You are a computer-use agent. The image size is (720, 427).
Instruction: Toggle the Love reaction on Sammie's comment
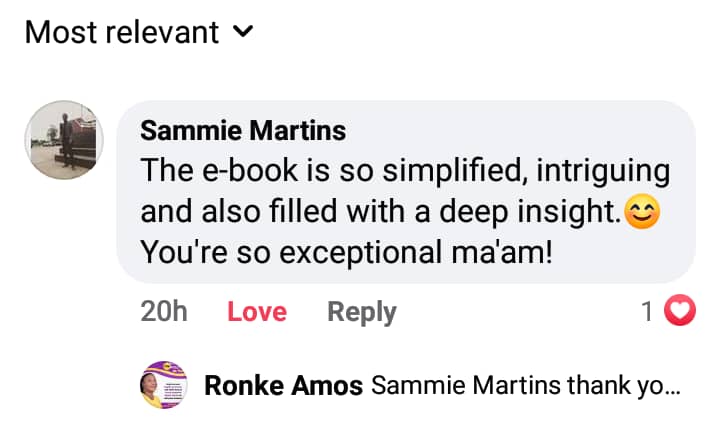(257, 312)
